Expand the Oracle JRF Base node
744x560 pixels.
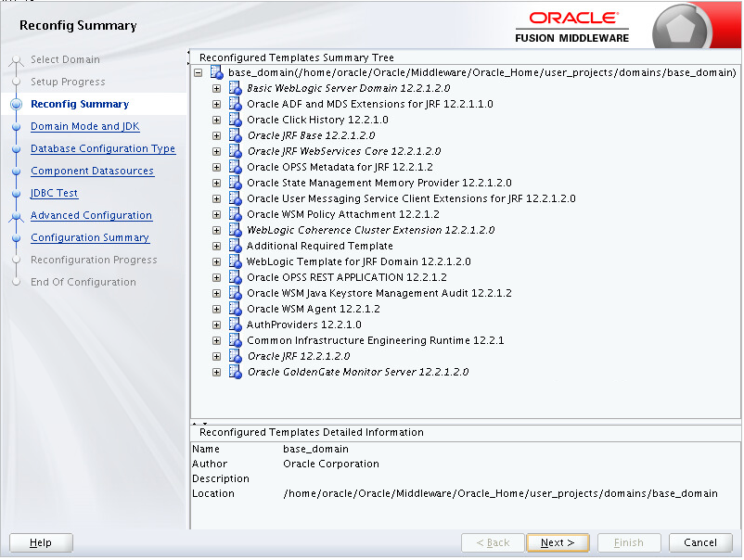pyautogui.click(x=217, y=136)
